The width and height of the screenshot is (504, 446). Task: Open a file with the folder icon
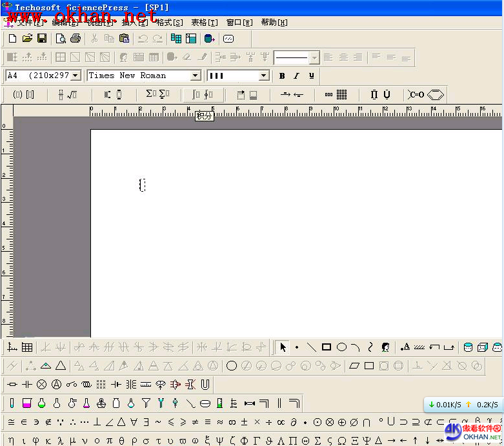click(27, 39)
